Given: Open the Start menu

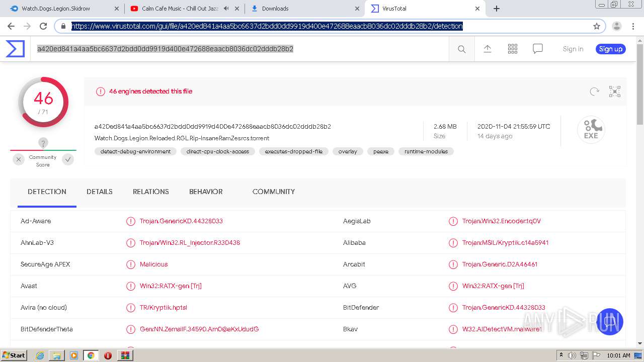Looking at the screenshot, I should coord(14,355).
